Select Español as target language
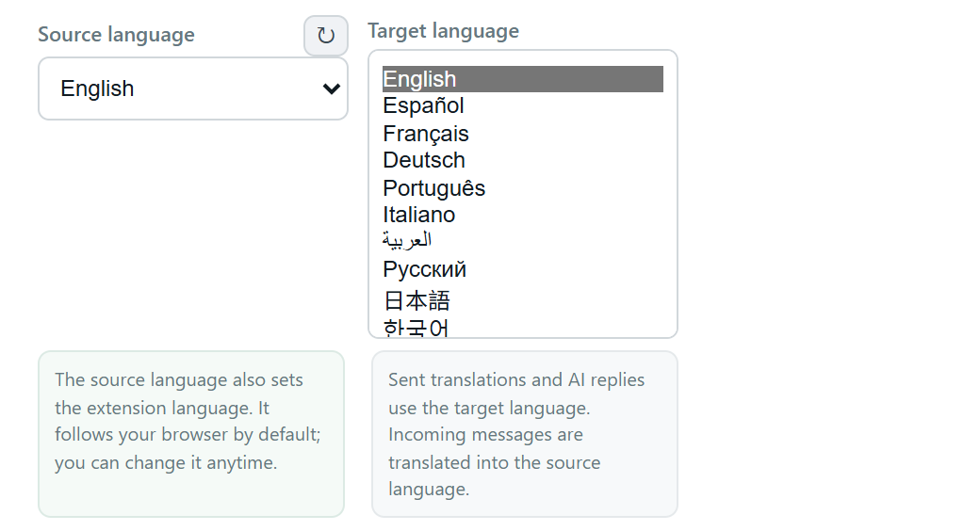The width and height of the screenshot is (980, 531). tap(522, 106)
